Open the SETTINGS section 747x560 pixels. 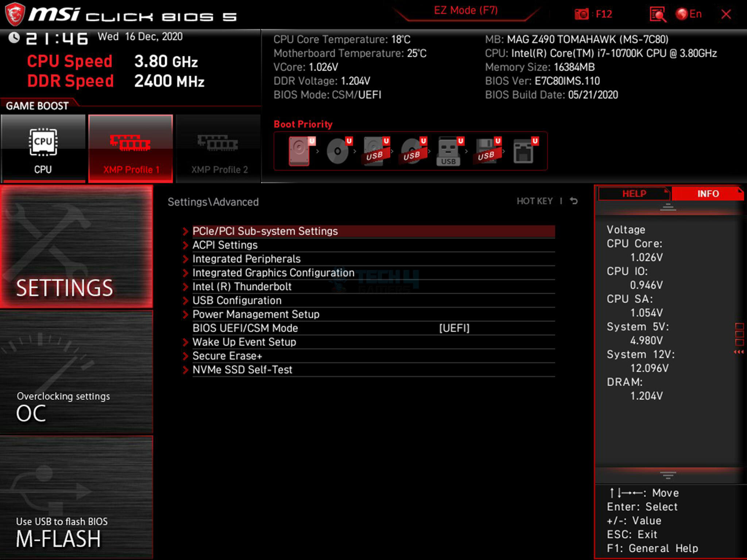pyautogui.click(x=77, y=246)
